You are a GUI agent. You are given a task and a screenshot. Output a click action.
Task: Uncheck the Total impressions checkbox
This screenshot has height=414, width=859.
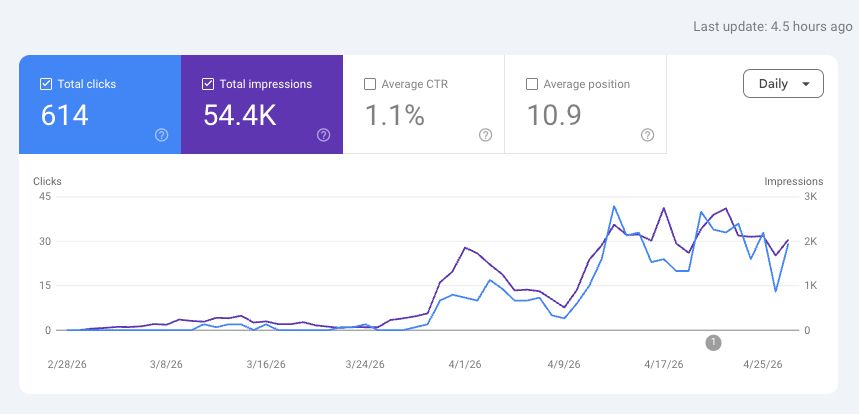[208, 84]
